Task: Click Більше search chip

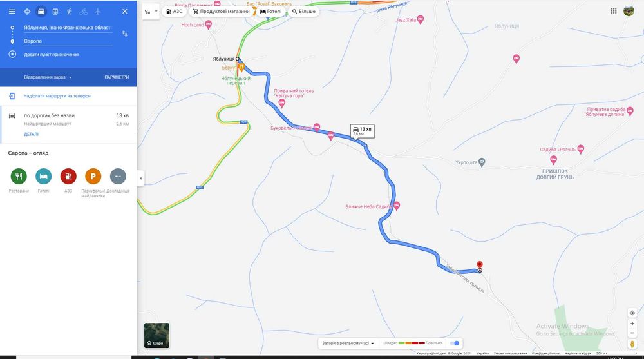Action: [x=304, y=12]
